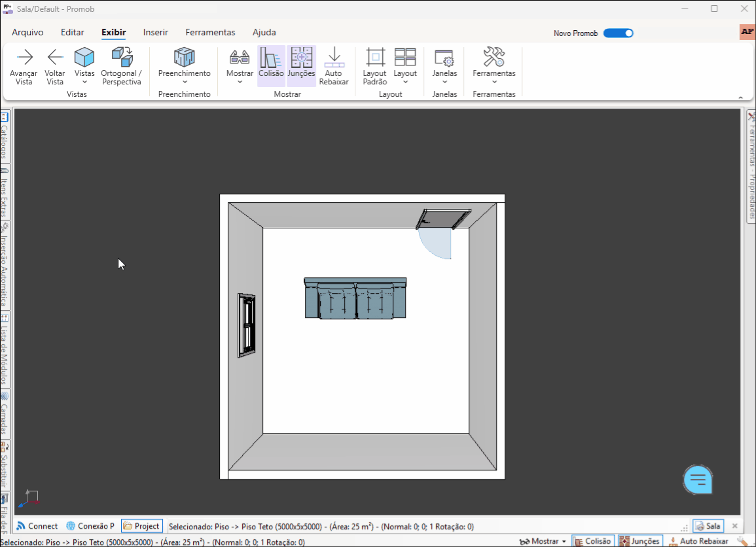Toggle the Novo Promob switch
Viewport: 756px width, 547px height.
pyautogui.click(x=618, y=33)
